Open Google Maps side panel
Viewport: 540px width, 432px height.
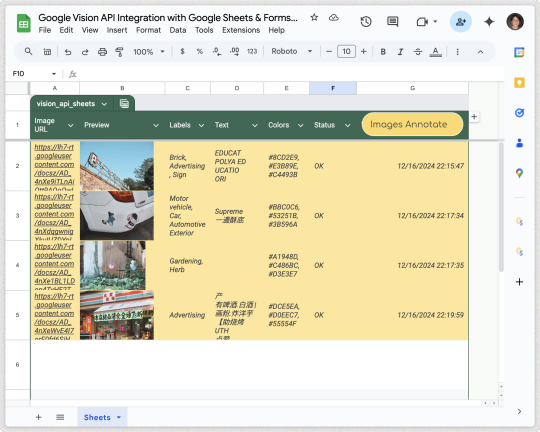519,173
